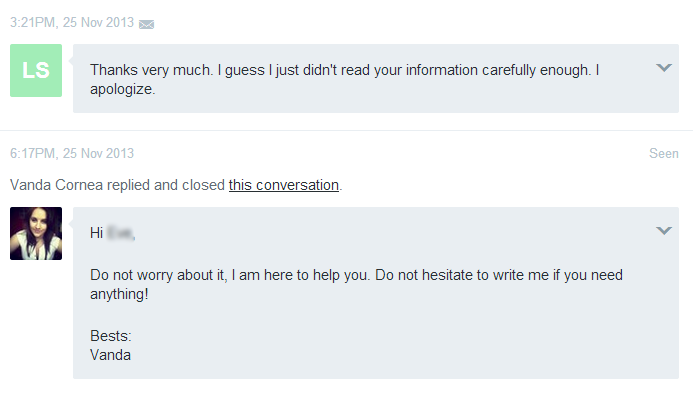The width and height of the screenshot is (693, 396).
Task: Click the "Hi" greeting in Vanda's reply
Action: 96,233
